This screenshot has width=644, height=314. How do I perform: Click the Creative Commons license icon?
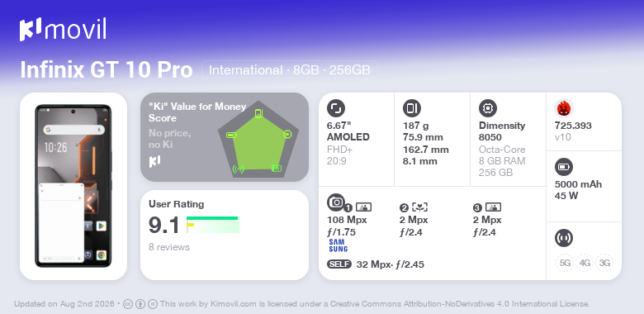128,304
